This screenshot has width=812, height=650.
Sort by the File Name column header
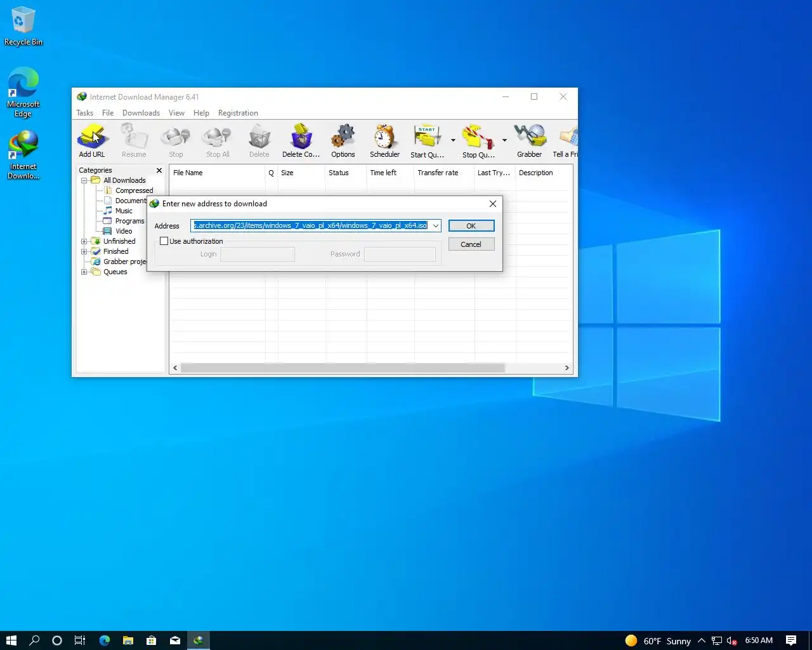point(217,173)
